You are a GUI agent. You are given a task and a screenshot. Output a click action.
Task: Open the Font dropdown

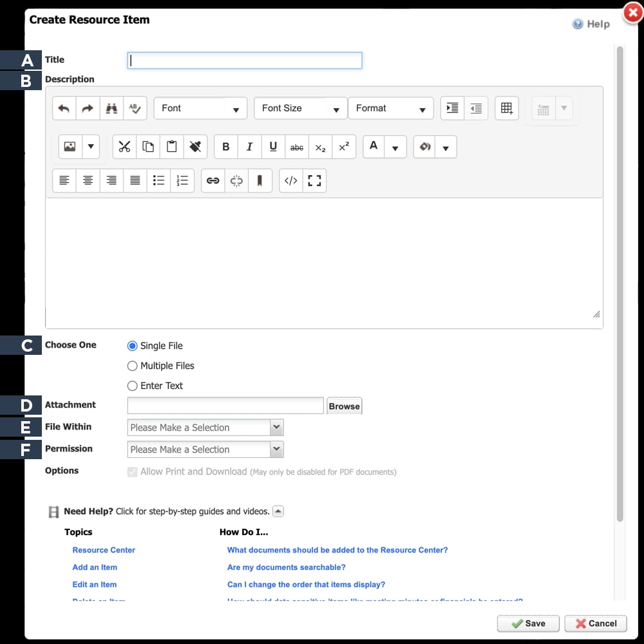(200, 108)
